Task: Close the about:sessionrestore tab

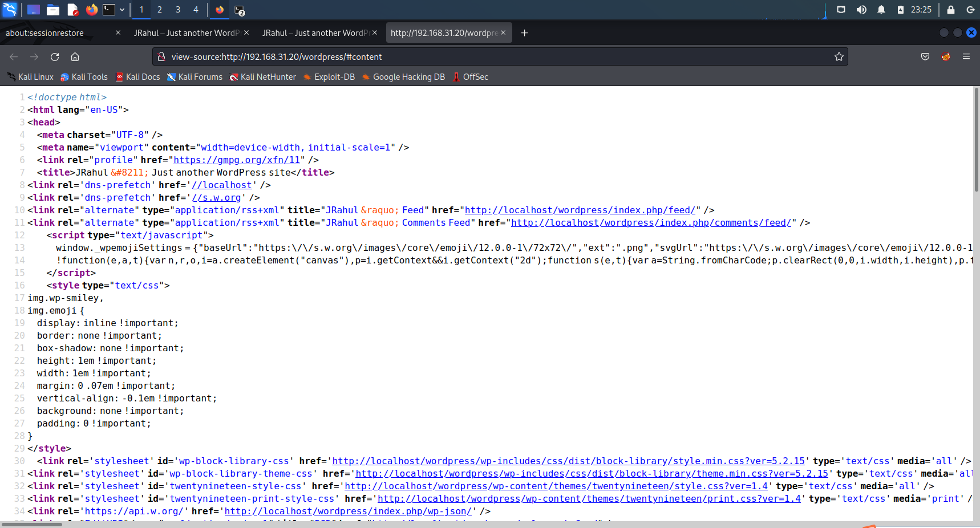Action: pos(118,33)
